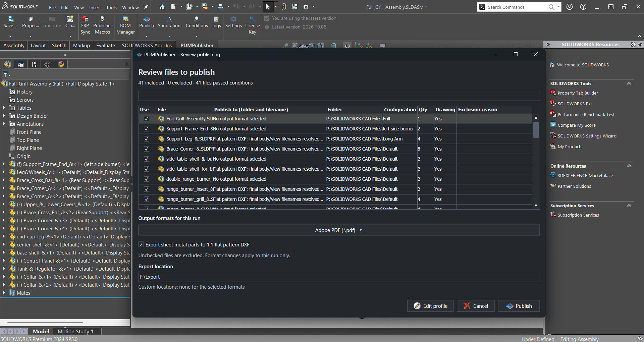This screenshot has height=342, width=644.
Task: Uncheck Use for Support_Frame_End row
Action: tap(147, 129)
